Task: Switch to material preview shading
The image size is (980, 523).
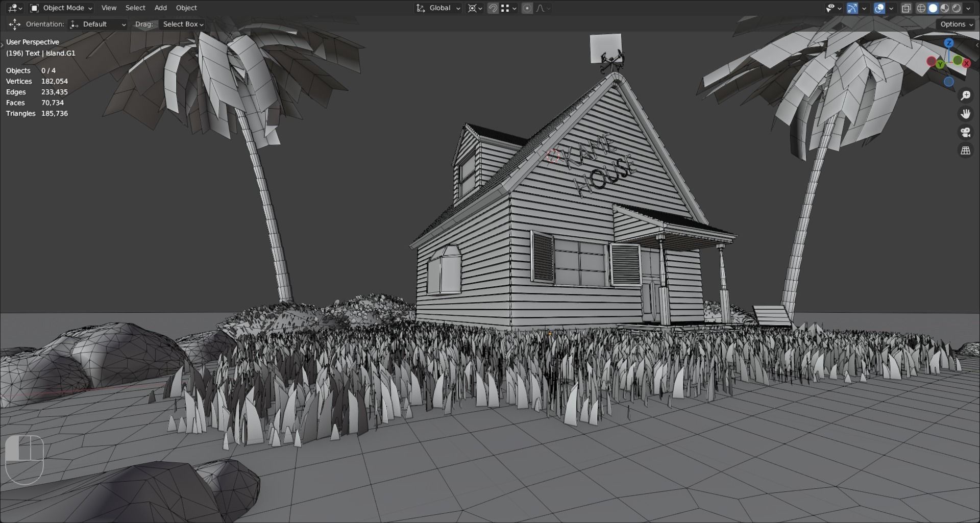Action: (x=945, y=8)
